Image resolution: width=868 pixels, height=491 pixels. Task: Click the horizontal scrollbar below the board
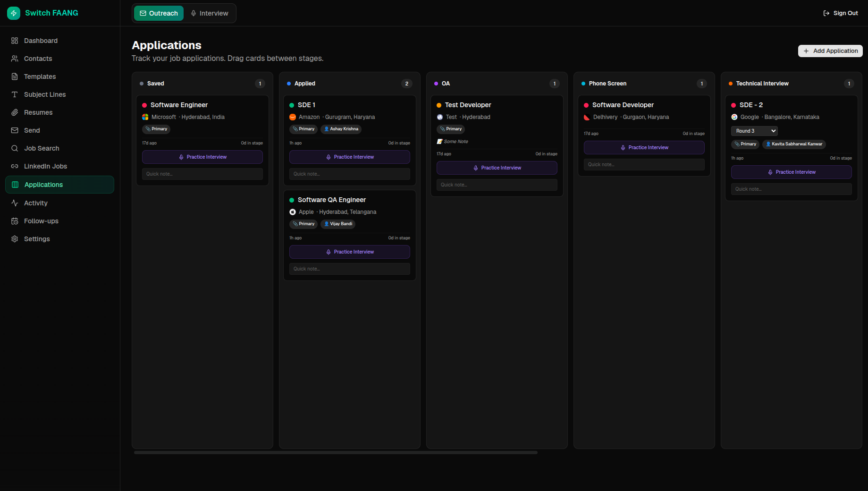(336, 452)
